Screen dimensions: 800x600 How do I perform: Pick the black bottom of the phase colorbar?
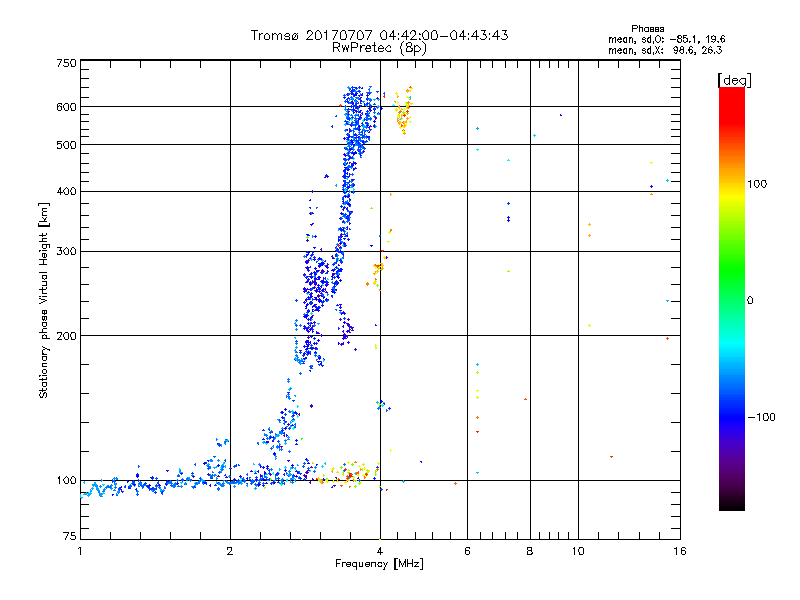732,505
